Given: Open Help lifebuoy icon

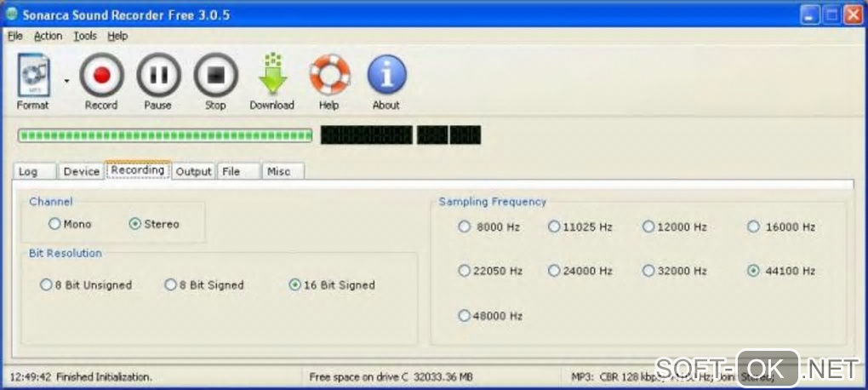Looking at the screenshot, I should coord(329,74).
